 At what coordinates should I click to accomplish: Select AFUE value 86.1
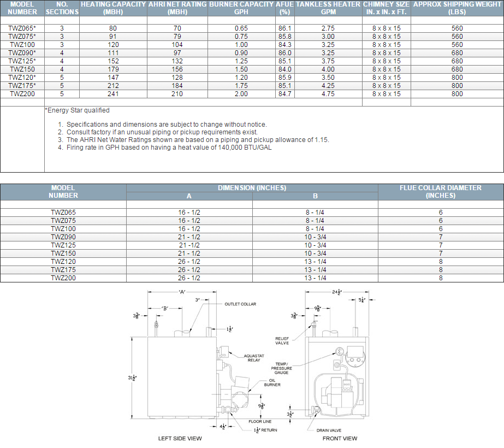[x=285, y=28]
